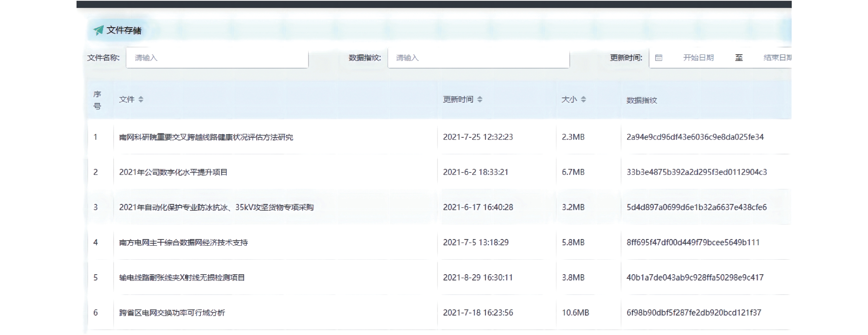The image size is (868, 335).
Task: Click fingerprint 40b1a7de043ab9c928ffa50298e9c417
Action: 695,277
